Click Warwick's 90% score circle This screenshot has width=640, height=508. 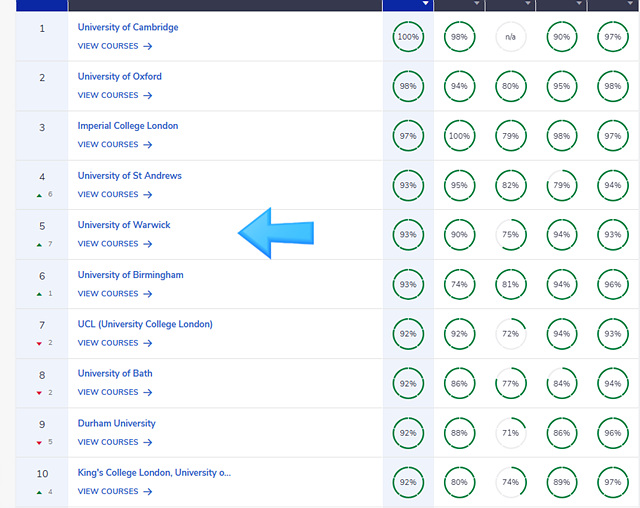(459, 235)
